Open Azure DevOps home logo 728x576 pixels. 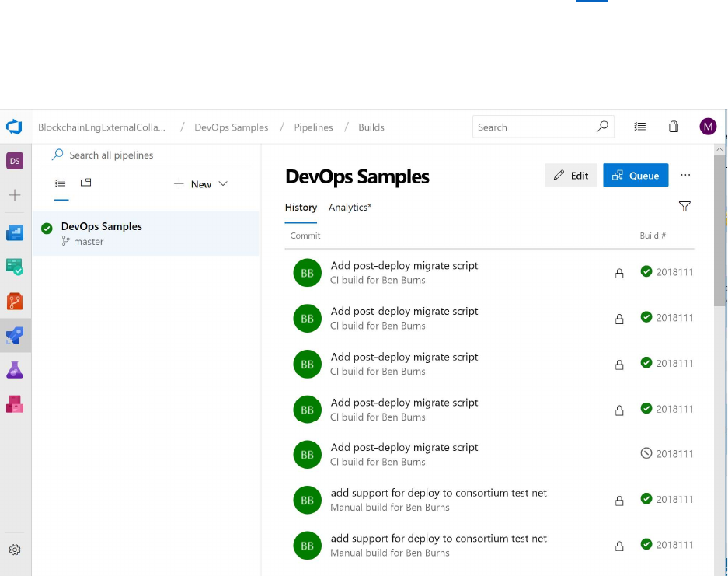click(x=15, y=127)
